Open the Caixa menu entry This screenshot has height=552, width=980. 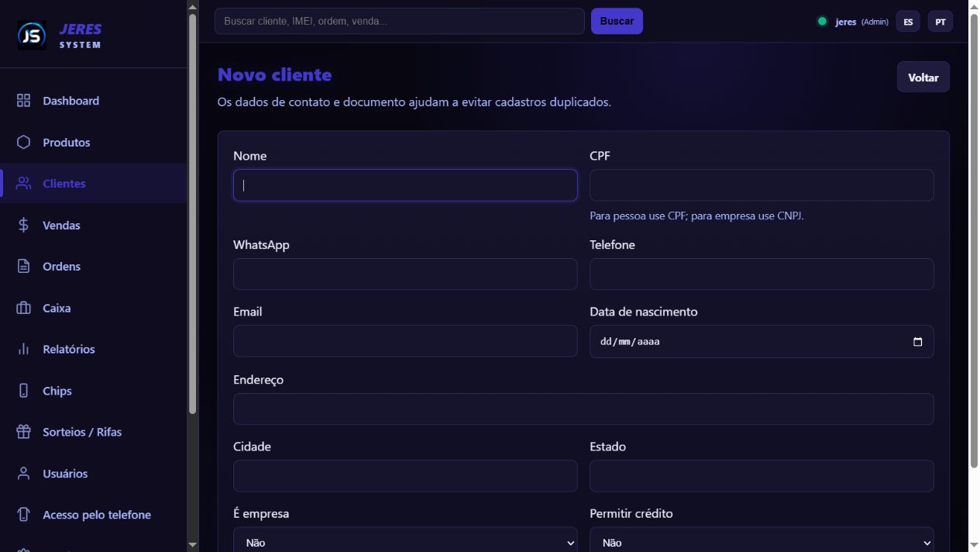93,309
